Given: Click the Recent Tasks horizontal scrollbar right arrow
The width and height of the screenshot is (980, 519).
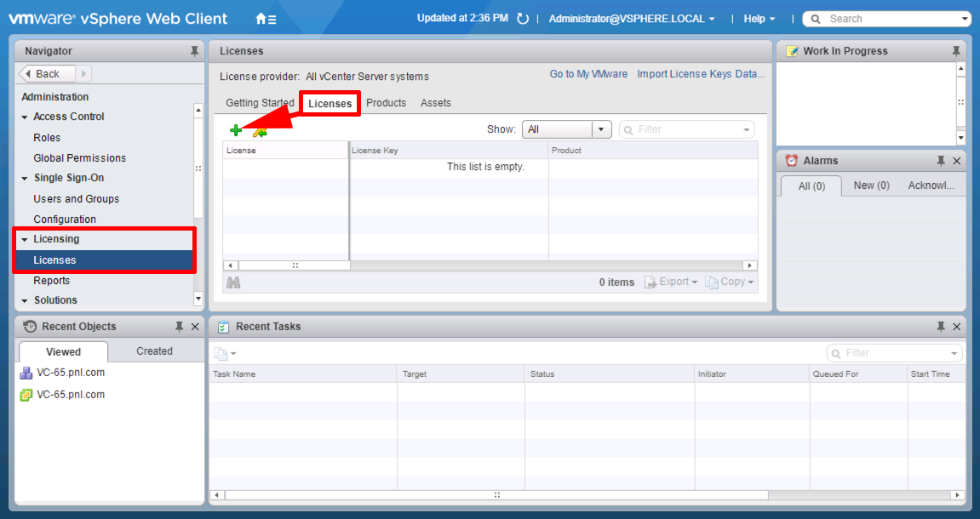Looking at the screenshot, I should coord(958,494).
